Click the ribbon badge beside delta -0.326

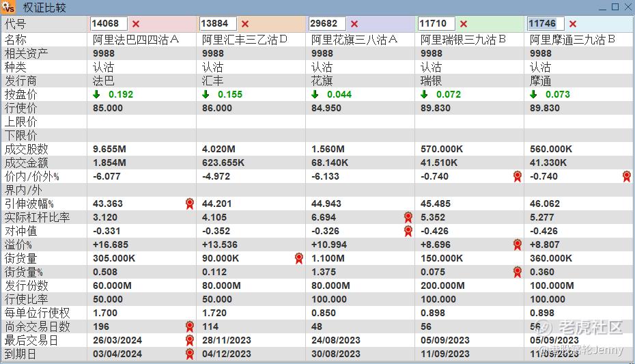pos(408,232)
